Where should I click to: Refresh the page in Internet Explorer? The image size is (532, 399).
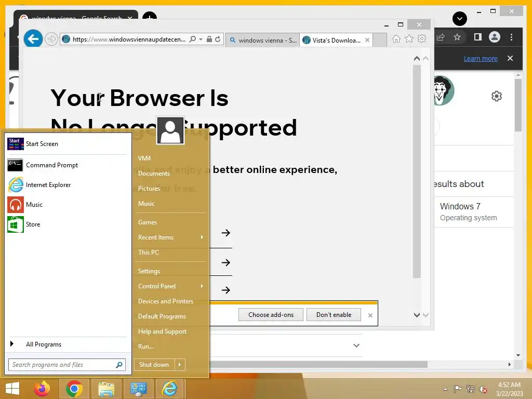(218, 39)
